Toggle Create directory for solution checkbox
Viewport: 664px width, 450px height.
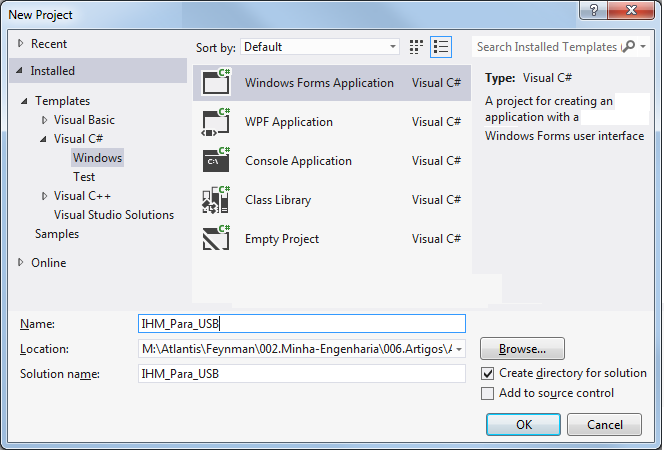[487, 373]
